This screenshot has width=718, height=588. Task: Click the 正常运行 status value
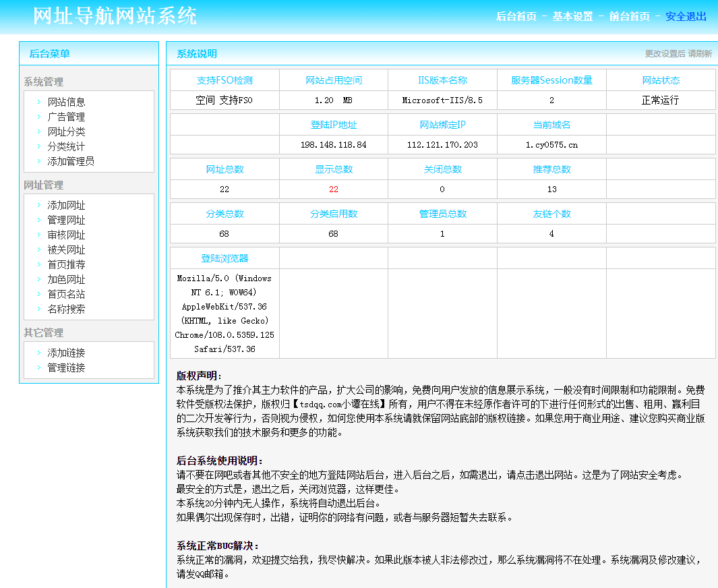660,100
